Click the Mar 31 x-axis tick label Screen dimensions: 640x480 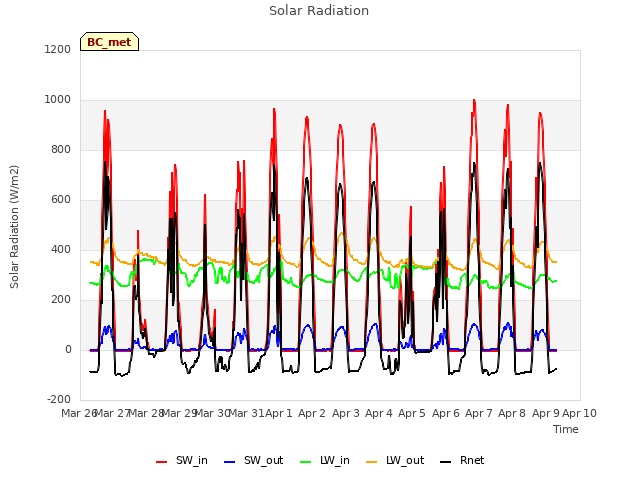[247, 413]
